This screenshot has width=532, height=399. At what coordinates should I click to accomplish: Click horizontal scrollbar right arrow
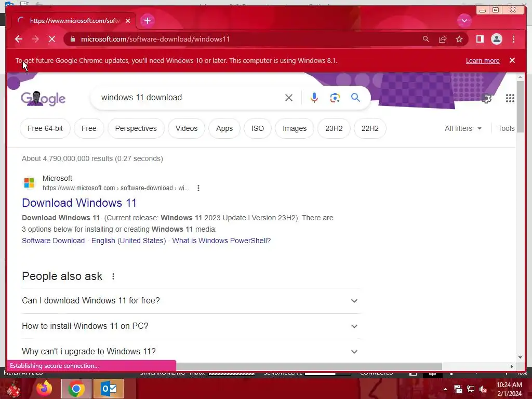click(511, 366)
